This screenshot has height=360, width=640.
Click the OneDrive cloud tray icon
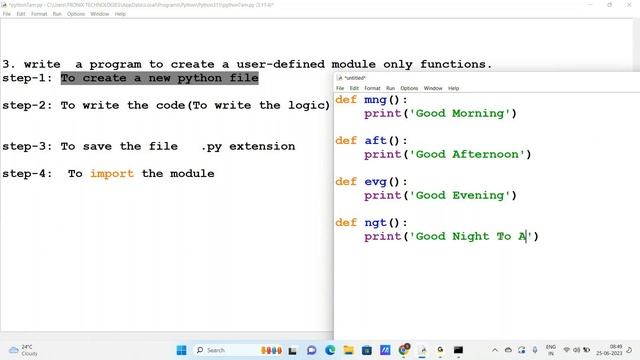point(508,350)
